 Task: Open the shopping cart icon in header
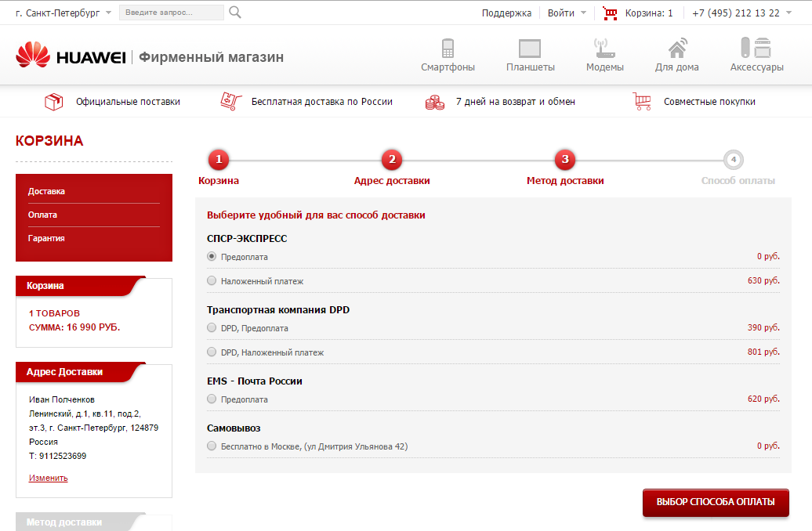point(610,13)
